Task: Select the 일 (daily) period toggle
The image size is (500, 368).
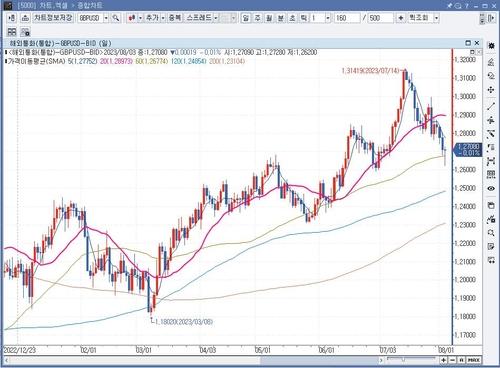Action: coord(246,18)
